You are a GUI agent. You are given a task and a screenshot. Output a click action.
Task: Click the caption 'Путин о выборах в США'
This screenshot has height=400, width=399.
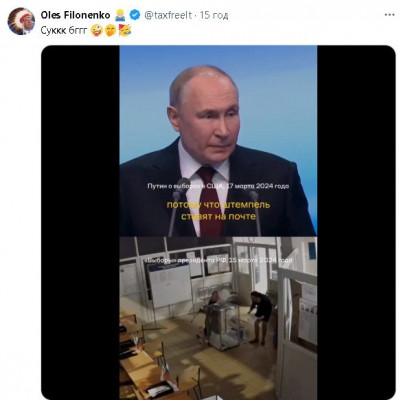pos(186,186)
